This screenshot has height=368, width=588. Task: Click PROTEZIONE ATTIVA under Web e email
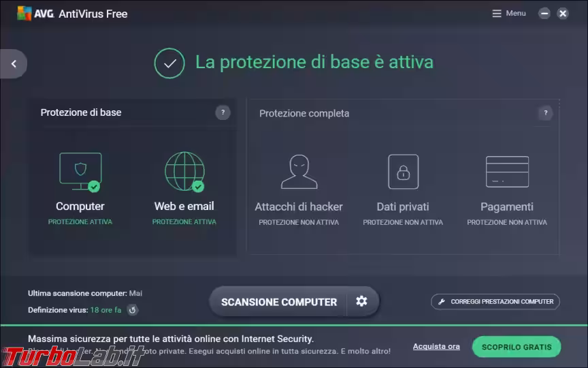coord(184,222)
